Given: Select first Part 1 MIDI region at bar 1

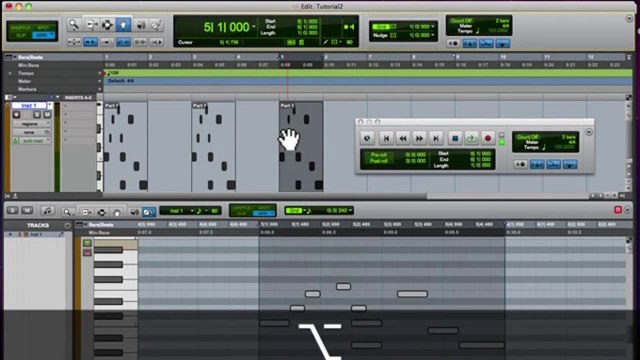Looking at the screenshot, I should 125,147.
